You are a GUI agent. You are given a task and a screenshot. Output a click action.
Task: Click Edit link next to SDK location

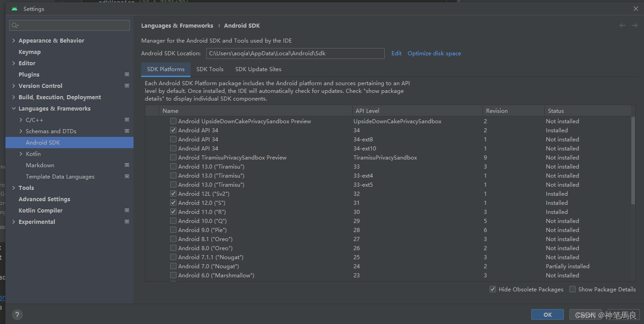coord(396,53)
